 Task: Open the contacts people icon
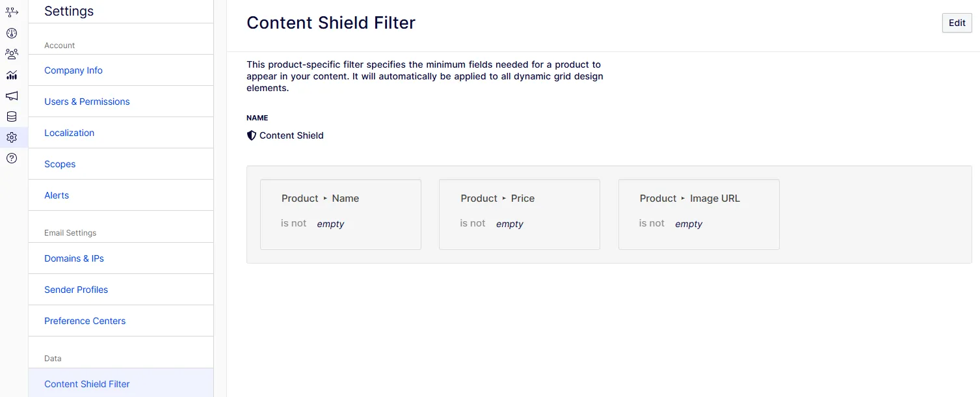(x=12, y=54)
